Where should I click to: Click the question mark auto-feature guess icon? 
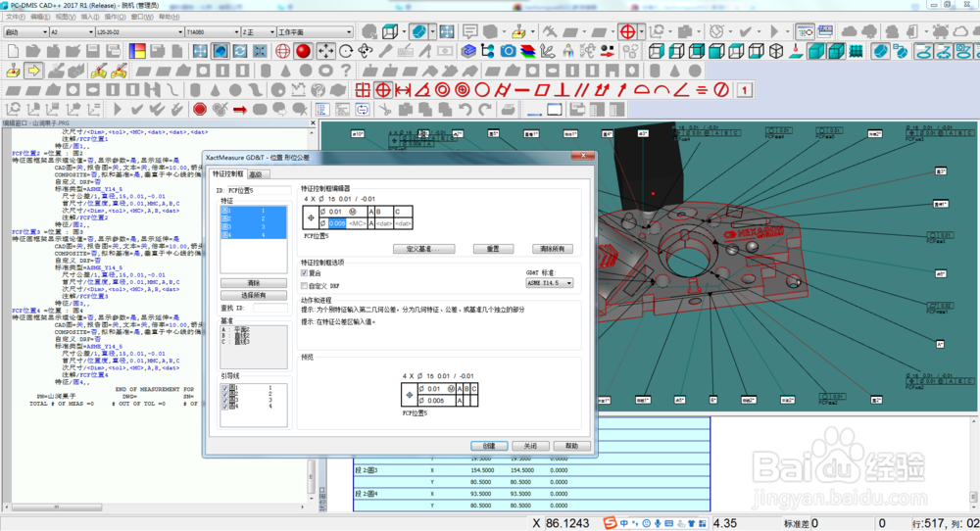pos(346,71)
